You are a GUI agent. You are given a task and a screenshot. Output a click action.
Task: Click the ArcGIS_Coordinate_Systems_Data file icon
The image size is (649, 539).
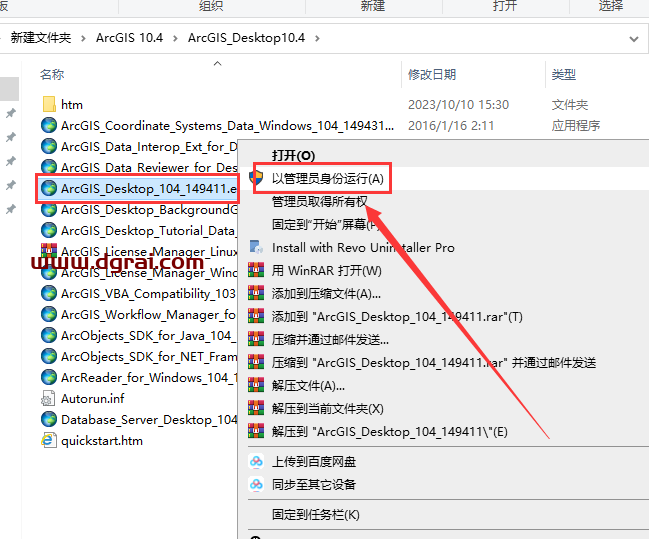click(49, 125)
